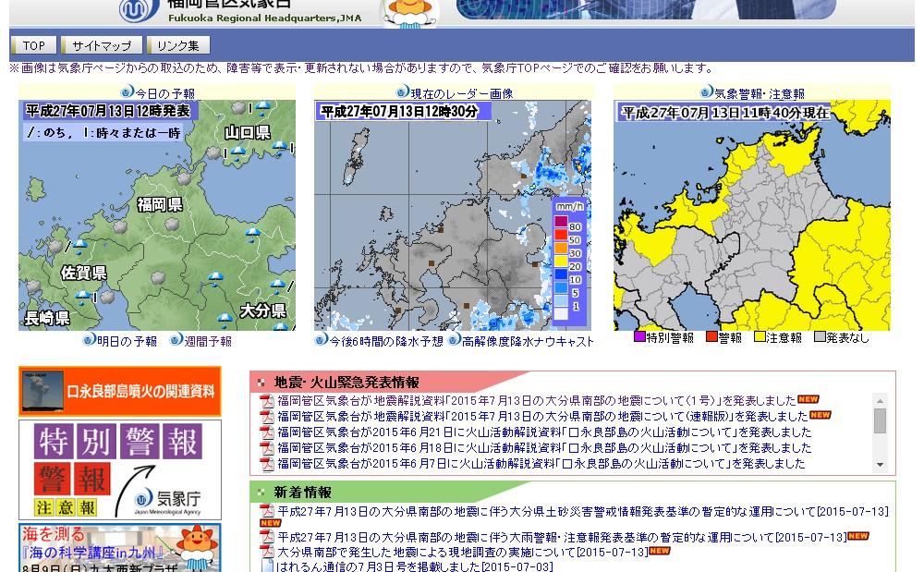Screen dimensions: 924x572
Task: Open the 特別警報 警報 注意報 banner
Action: click(x=120, y=470)
